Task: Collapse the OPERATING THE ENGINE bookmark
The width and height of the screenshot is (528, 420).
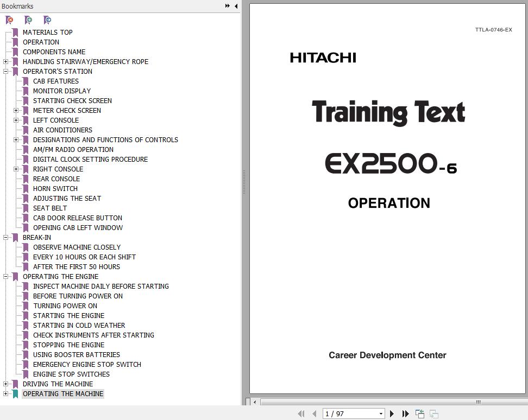Action: coord(5,276)
